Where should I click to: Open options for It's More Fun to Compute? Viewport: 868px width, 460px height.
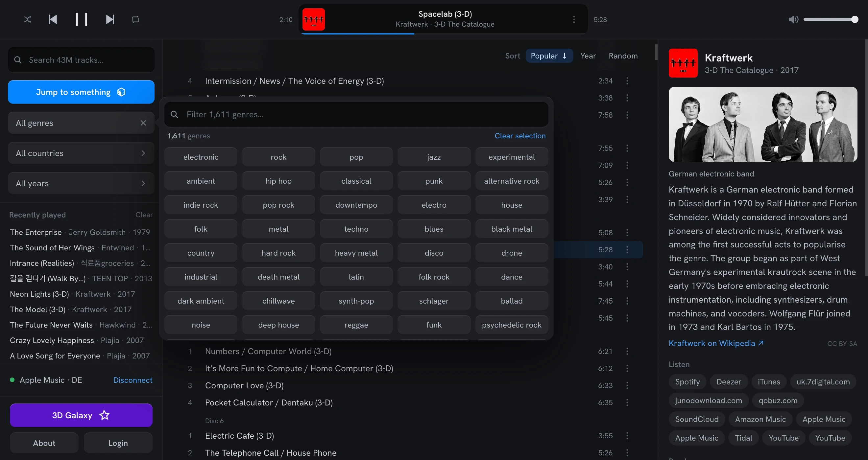(627, 368)
